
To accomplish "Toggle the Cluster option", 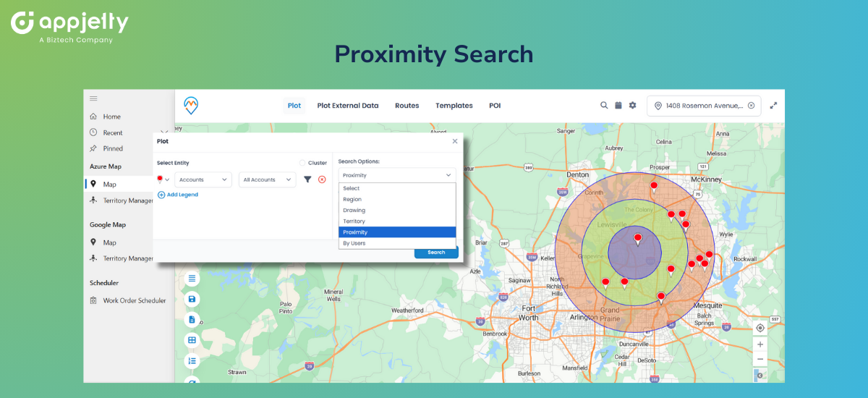I will (302, 163).
